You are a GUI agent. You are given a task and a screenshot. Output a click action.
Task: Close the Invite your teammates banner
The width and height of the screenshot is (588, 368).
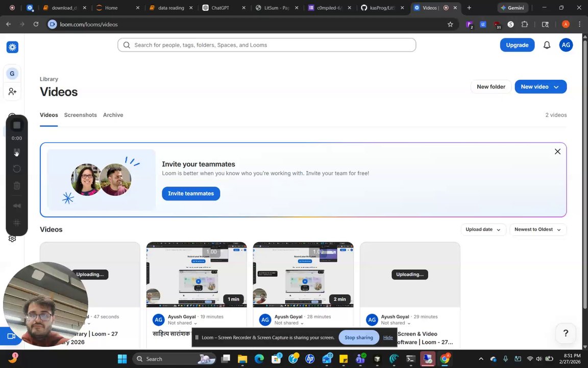click(557, 151)
